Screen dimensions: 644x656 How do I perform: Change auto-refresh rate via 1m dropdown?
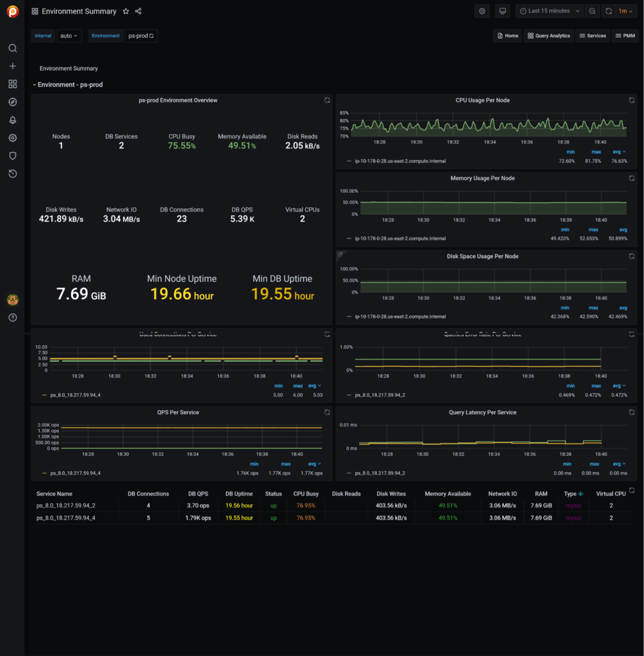pos(624,11)
